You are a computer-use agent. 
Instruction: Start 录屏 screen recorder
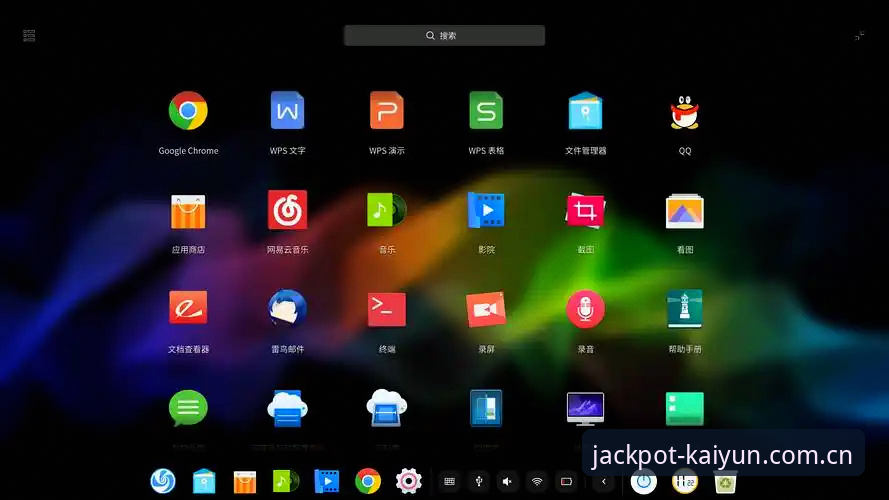pyautogui.click(x=486, y=310)
